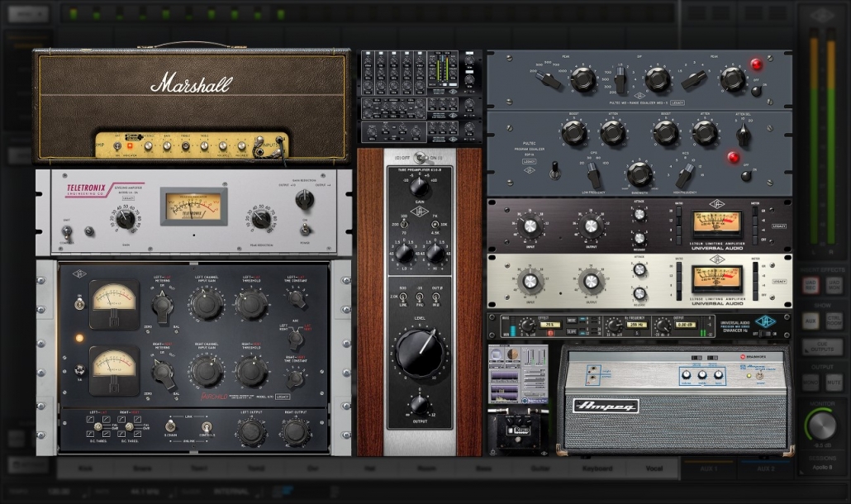Toggle the LA-2A Power switch
This screenshot has width=851, height=504.
[305, 229]
